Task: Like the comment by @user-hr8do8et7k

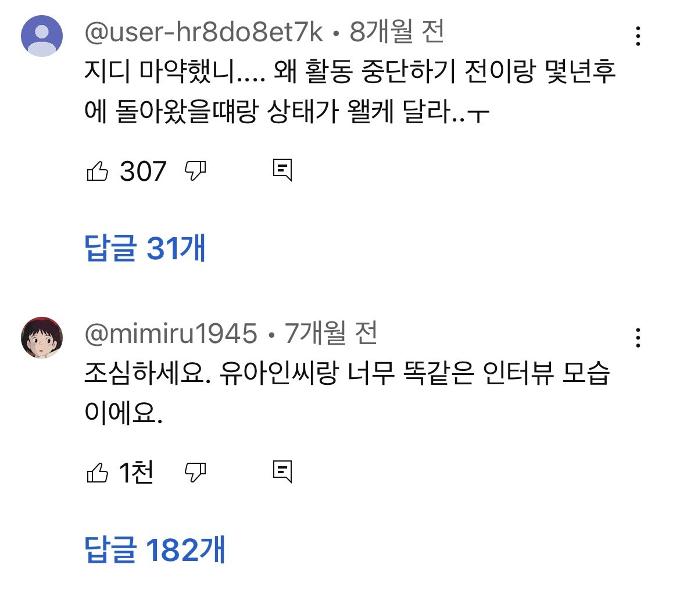Action: (98, 171)
